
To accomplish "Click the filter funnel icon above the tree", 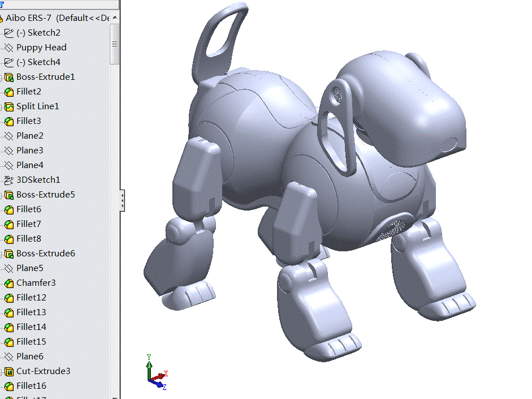I will click(x=2, y=4).
